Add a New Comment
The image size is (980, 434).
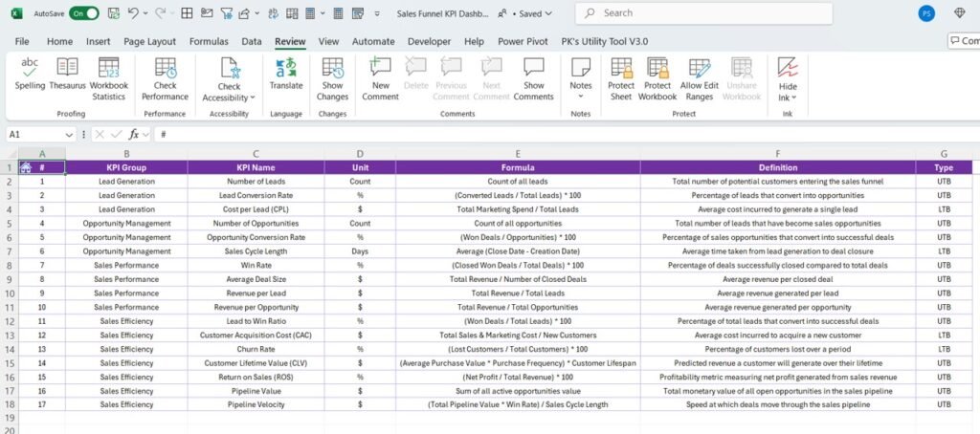click(380, 79)
